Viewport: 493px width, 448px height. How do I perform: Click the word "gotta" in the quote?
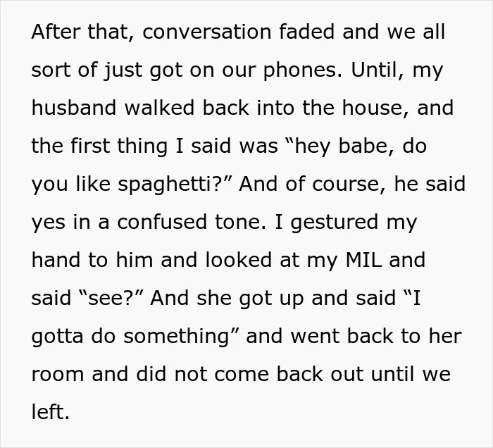58,337
